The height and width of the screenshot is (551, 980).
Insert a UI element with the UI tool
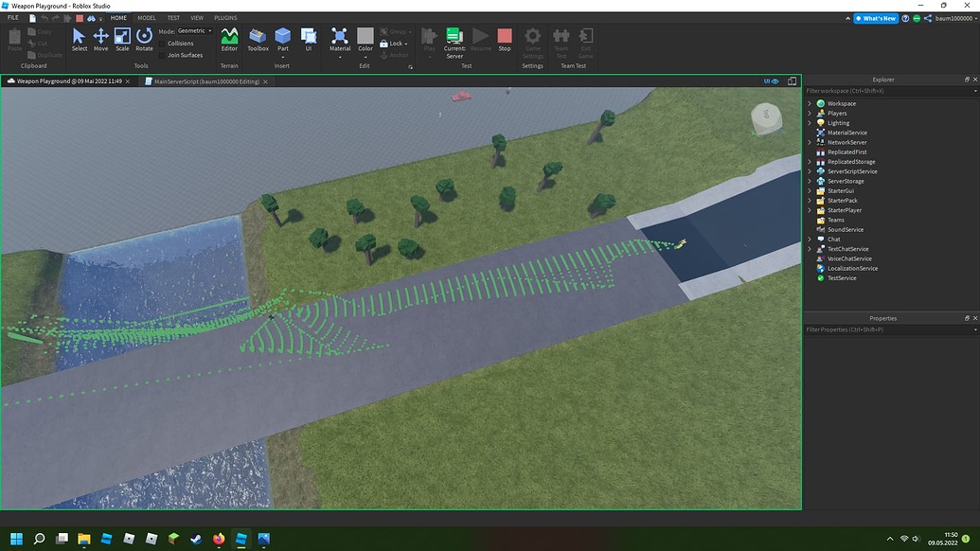coord(308,38)
